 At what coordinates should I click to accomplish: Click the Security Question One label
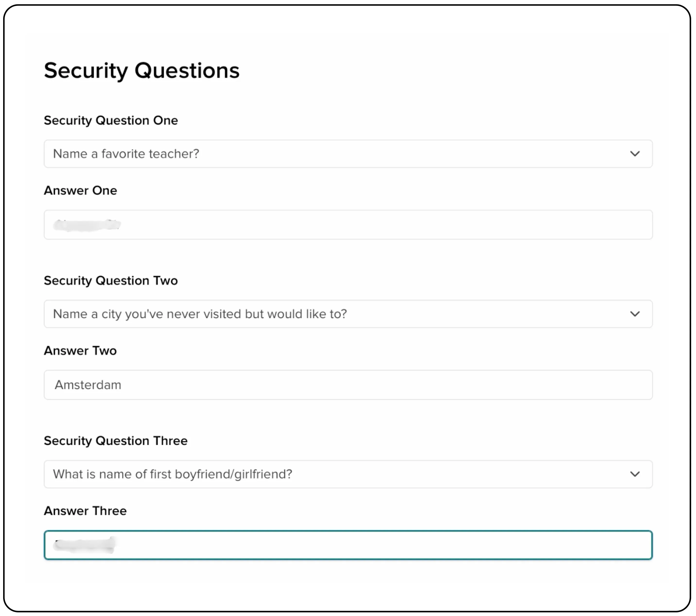tap(111, 120)
